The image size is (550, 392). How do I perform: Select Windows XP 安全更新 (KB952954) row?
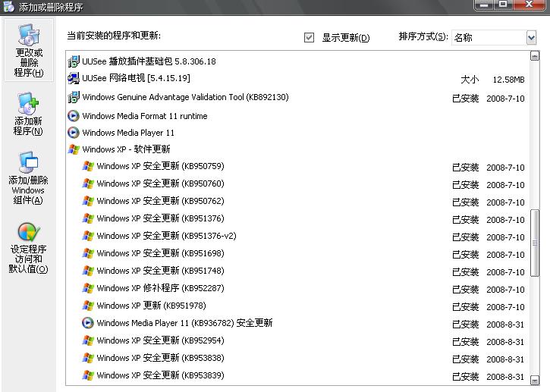pyautogui.click(x=297, y=340)
